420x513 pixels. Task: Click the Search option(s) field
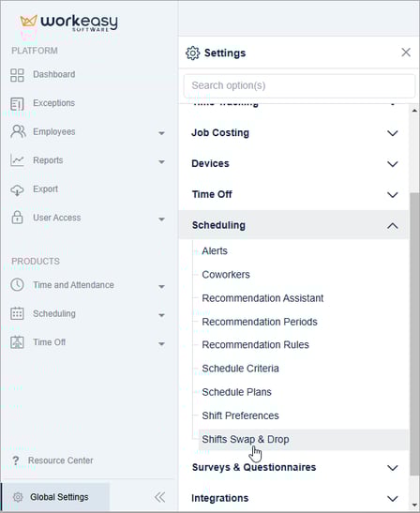point(299,85)
